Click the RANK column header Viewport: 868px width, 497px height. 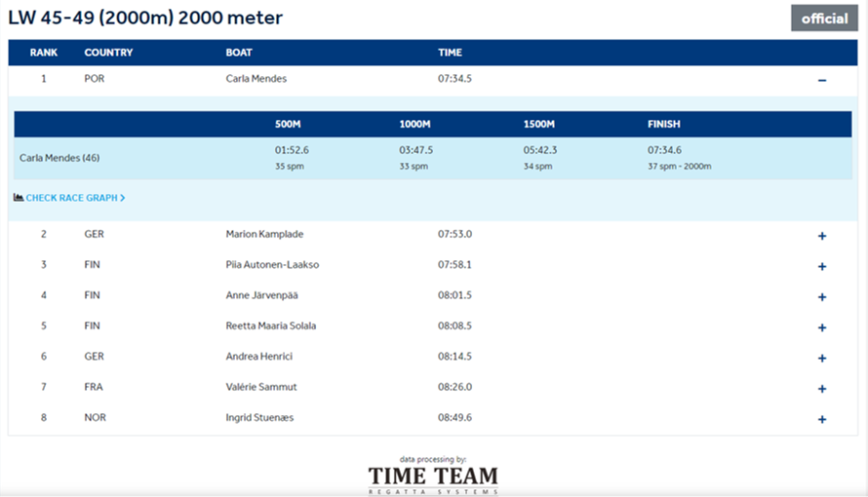click(44, 53)
